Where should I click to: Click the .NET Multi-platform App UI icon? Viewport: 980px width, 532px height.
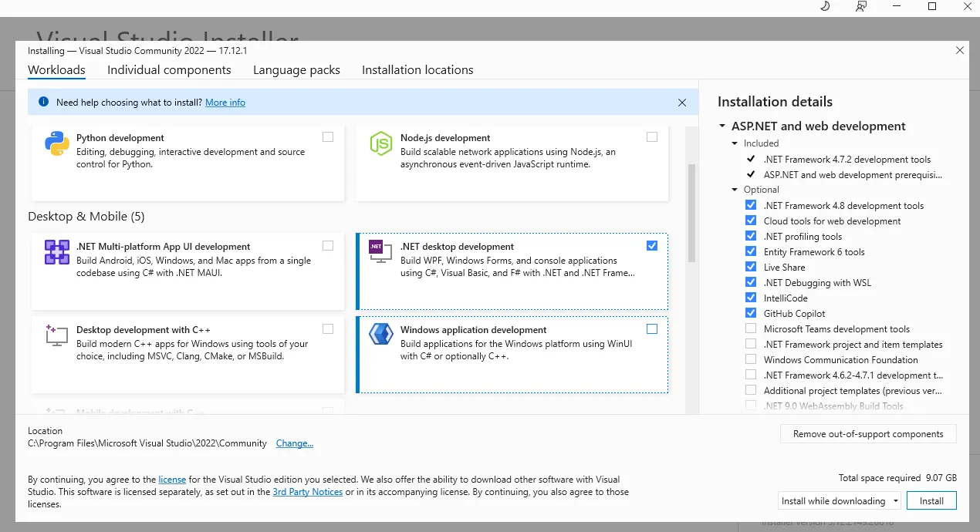point(57,252)
